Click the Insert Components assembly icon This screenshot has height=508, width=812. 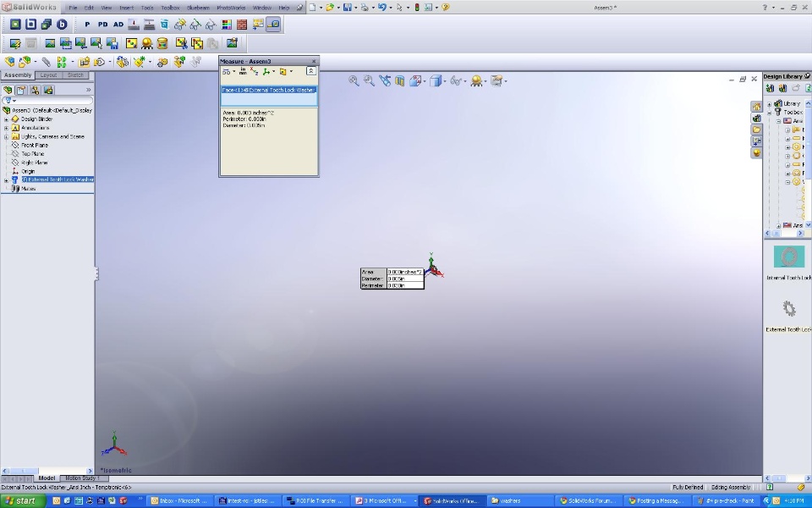tap(9, 62)
